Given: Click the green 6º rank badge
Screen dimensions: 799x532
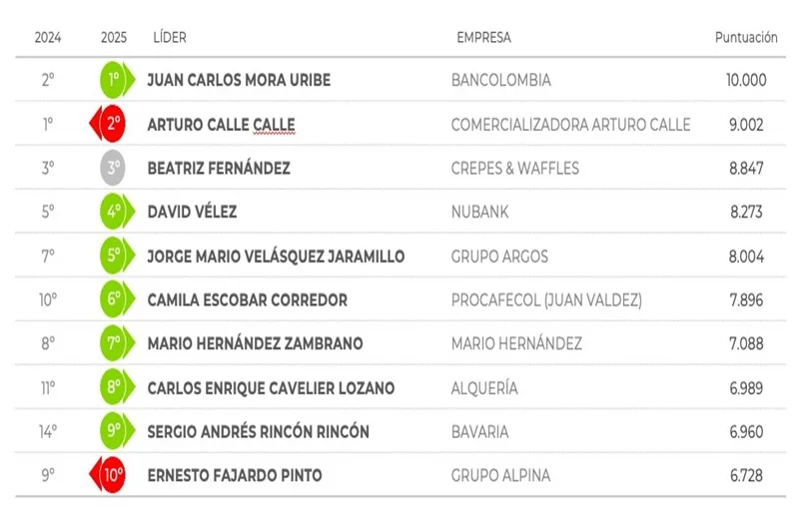Looking at the screenshot, I should click(x=114, y=299).
